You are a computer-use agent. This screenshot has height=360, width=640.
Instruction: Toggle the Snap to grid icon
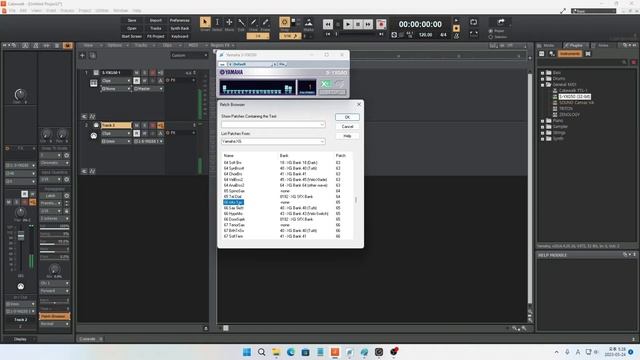(284, 22)
